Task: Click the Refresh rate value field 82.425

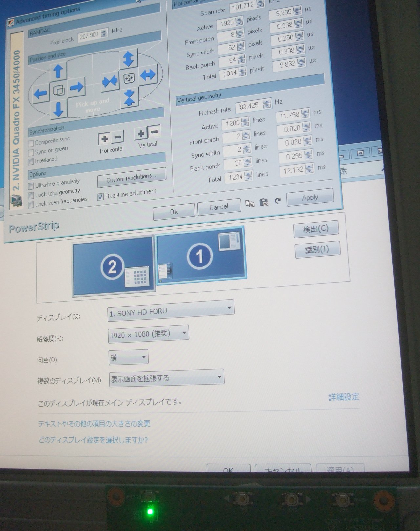Action: tap(249, 106)
